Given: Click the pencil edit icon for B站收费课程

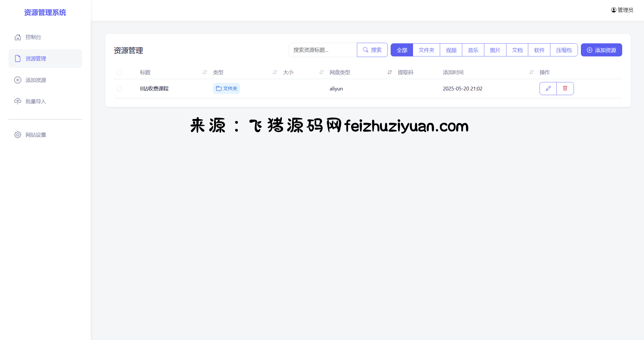Looking at the screenshot, I should (x=548, y=88).
